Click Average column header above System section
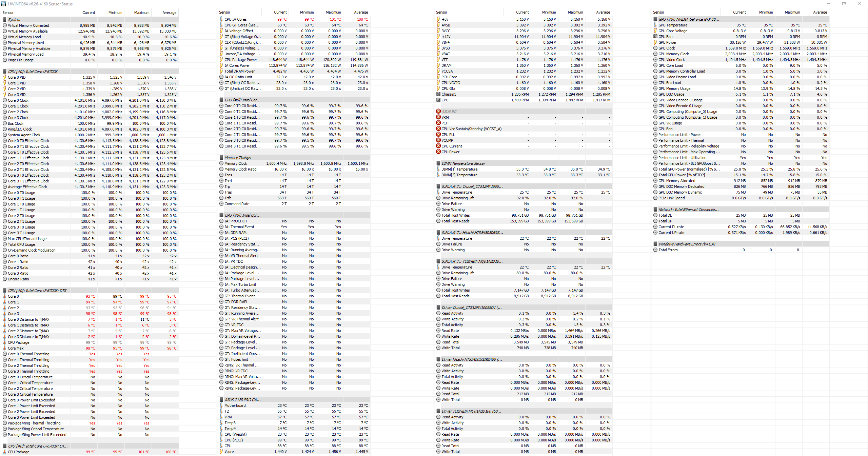 [169, 13]
